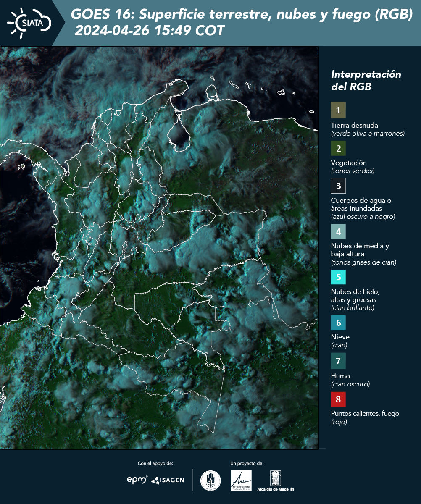Click the "(cian brillante)" description
The image size is (421, 504).
tap(353, 308)
